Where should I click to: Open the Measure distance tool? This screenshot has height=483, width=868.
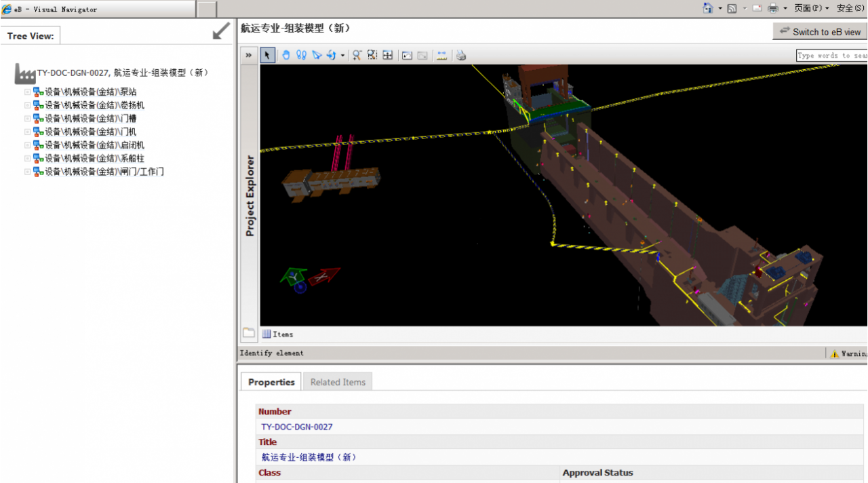[441, 55]
